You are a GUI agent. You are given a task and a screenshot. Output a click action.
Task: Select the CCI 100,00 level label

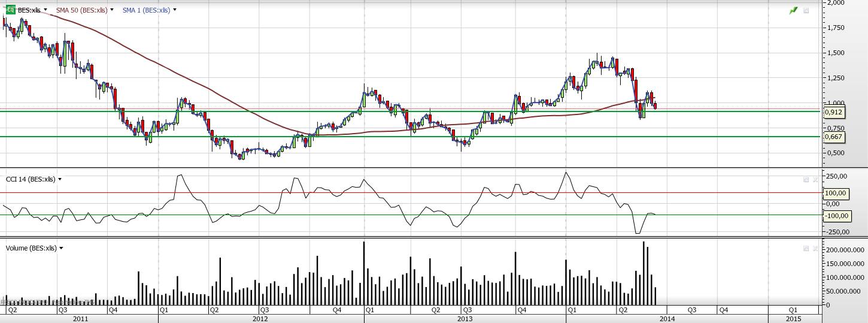pyautogui.click(x=836, y=193)
